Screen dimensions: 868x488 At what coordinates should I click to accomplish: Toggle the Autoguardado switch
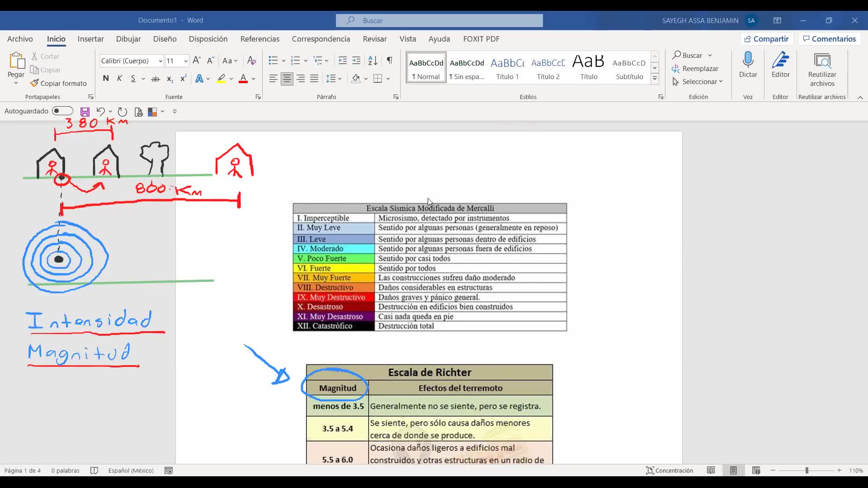coord(62,111)
